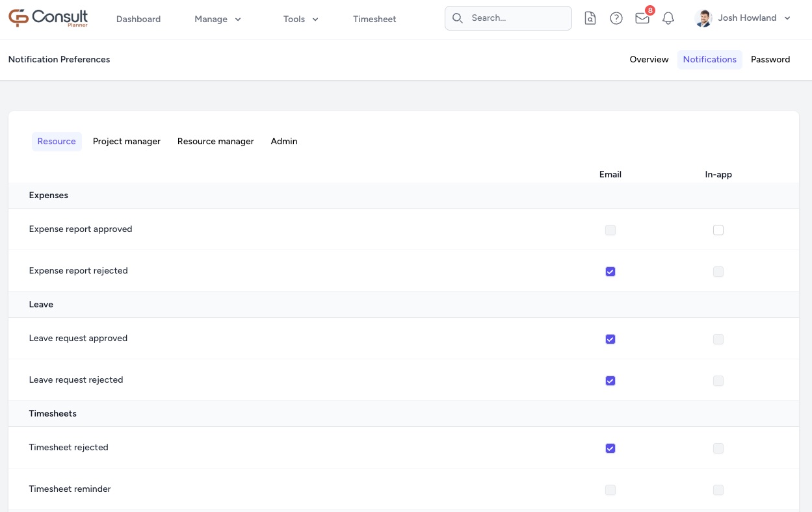Image resolution: width=812 pixels, height=512 pixels.
Task: Uncheck Email for Leave request approved
Action: pos(610,339)
